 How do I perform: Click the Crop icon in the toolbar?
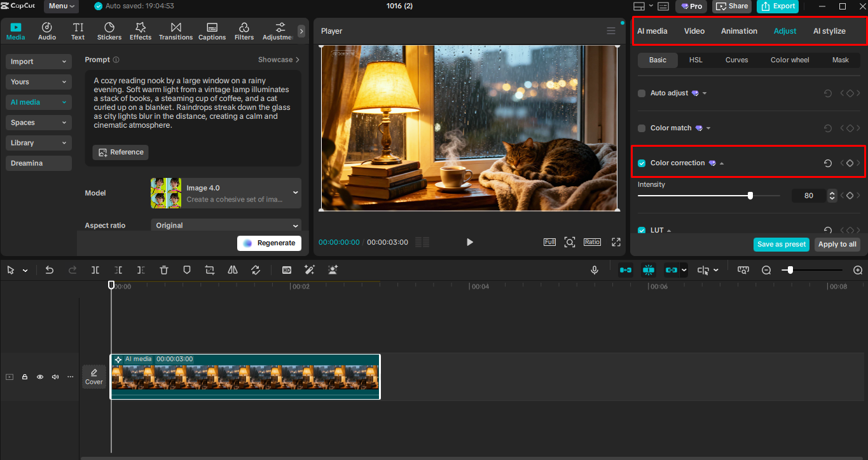point(209,269)
